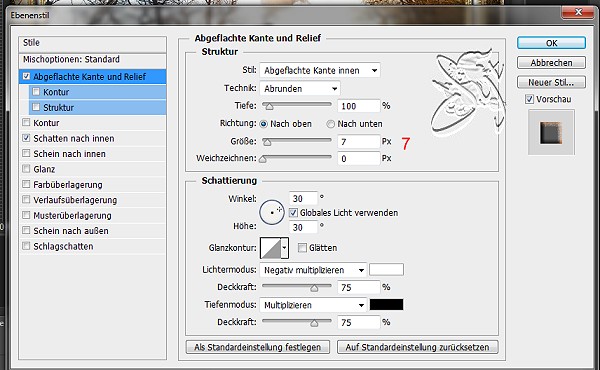The image size is (600, 370).
Task: Toggle Globales Licht verwenden checkbox
Action: tap(293, 213)
